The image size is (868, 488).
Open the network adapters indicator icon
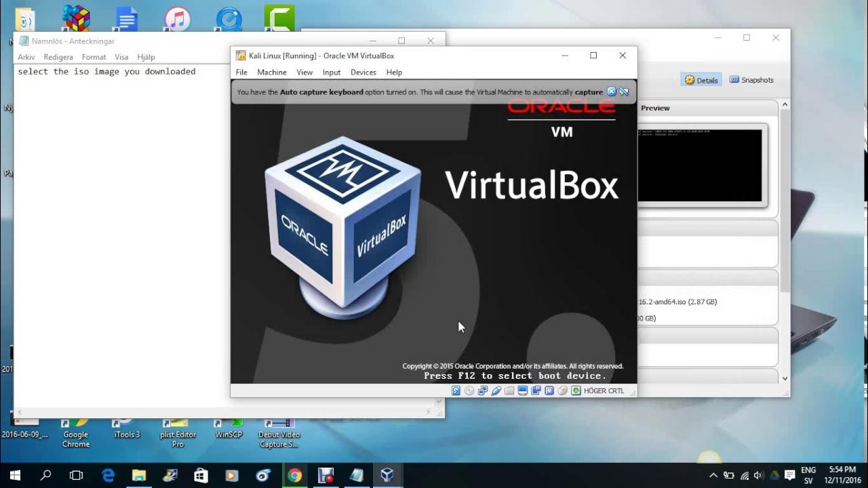coord(483,390)
